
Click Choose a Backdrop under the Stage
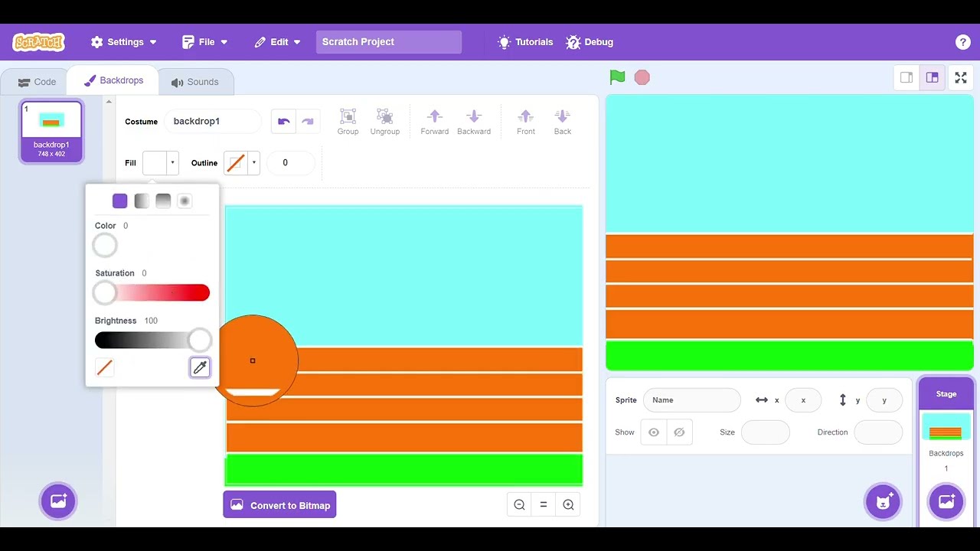point(946,502)
